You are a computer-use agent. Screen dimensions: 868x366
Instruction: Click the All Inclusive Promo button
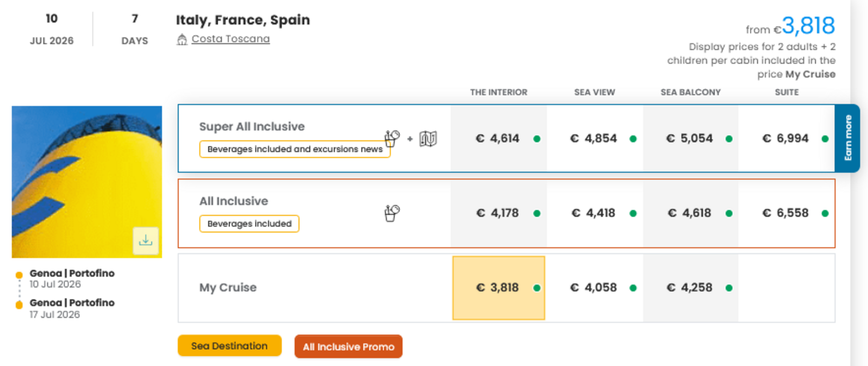pyautogui.click(x=348, y=347)
